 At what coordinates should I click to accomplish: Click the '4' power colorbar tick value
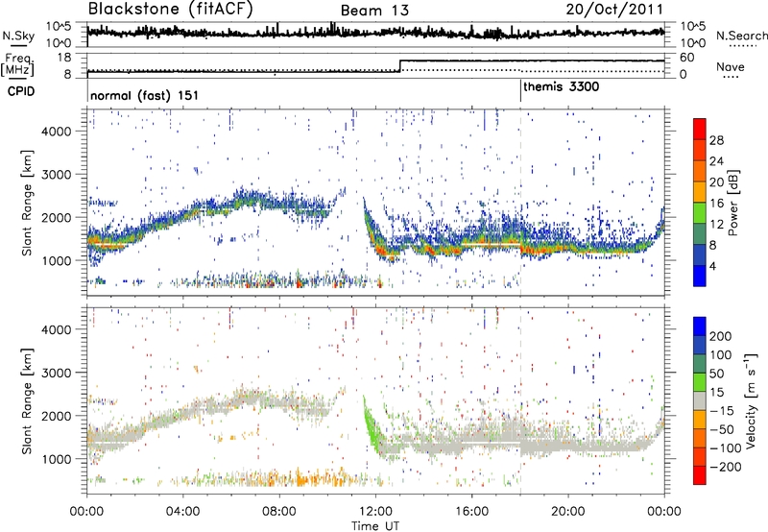(x=713, y=266)
